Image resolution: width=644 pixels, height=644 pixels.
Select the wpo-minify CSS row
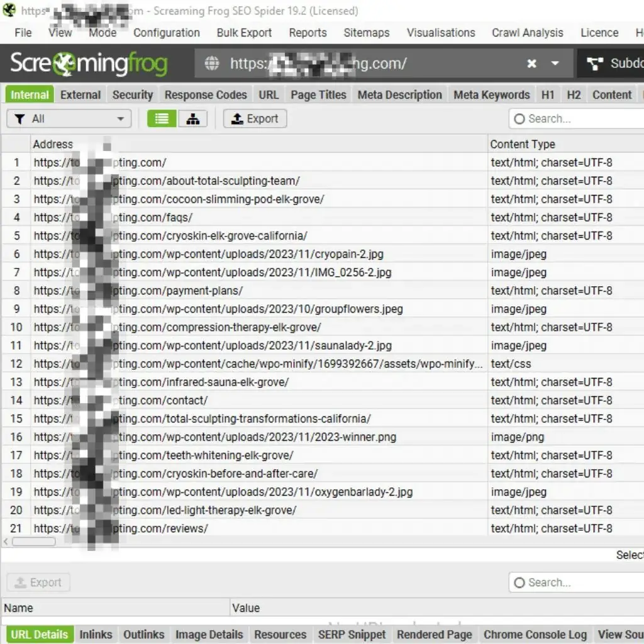(x=323, y=364)
